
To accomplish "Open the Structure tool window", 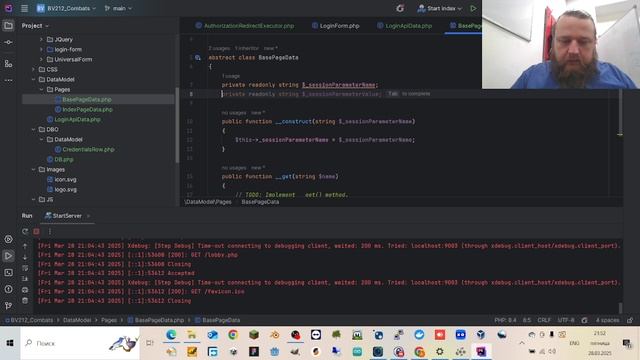I will click(8, 64).
